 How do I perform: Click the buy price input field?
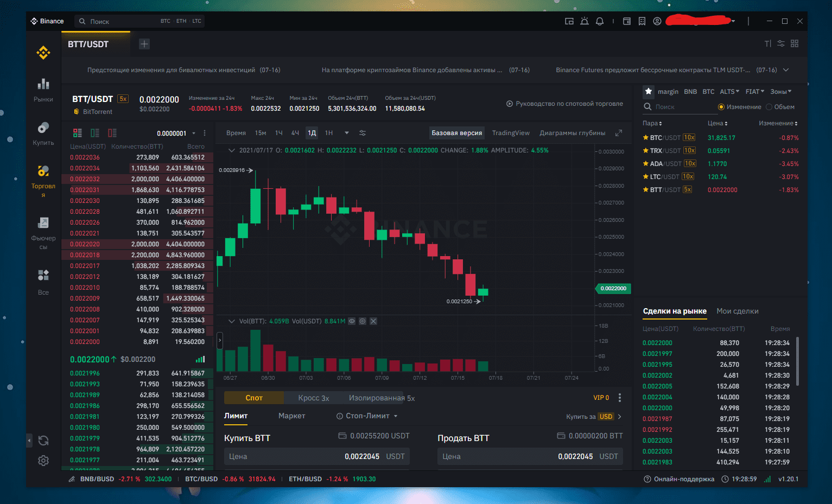coord(317,456)
